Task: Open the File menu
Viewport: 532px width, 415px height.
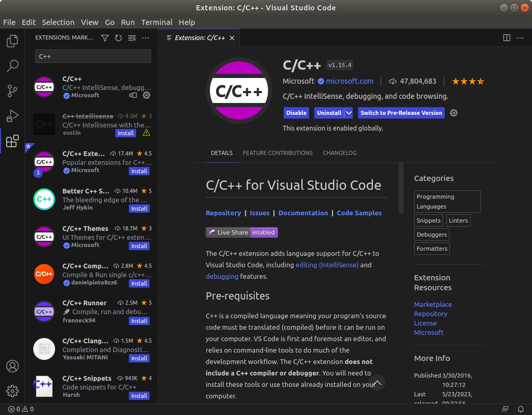Action: (9, 22)
